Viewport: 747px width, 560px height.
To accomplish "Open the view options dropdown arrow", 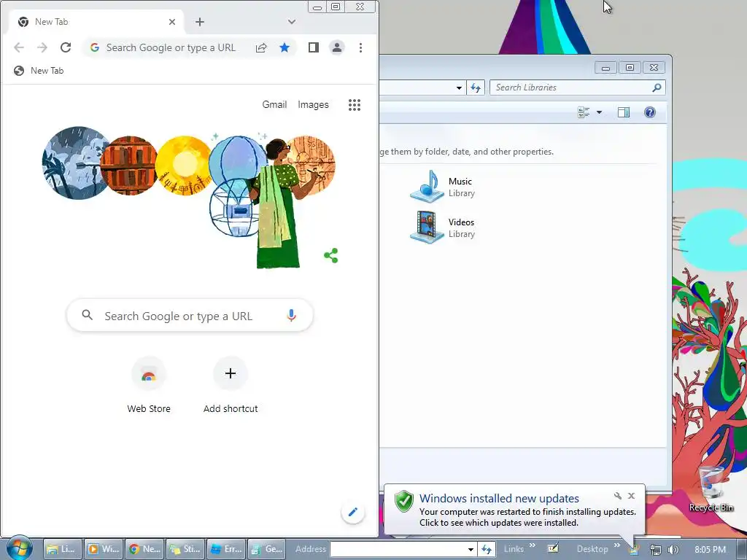I will (600, 112).
